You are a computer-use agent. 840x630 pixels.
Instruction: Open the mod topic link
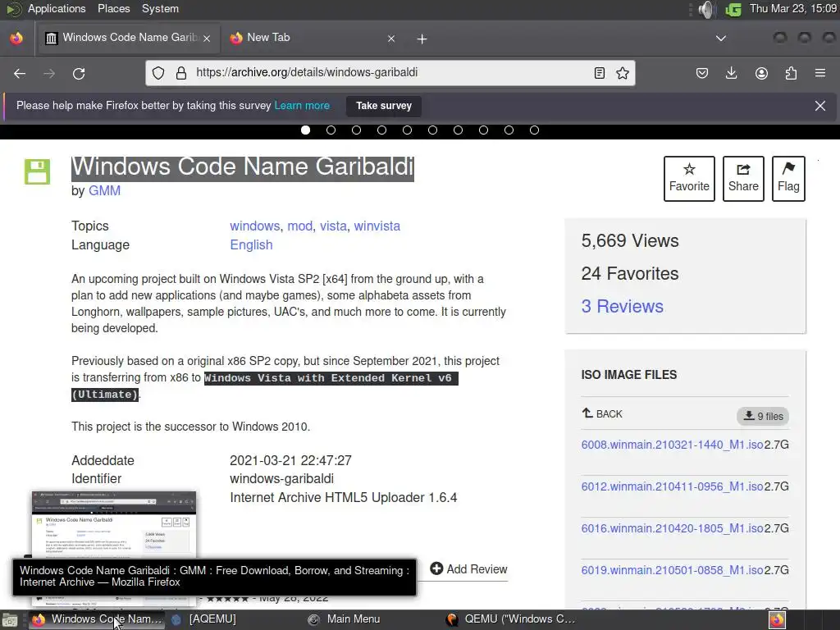(x=300, y=226)
